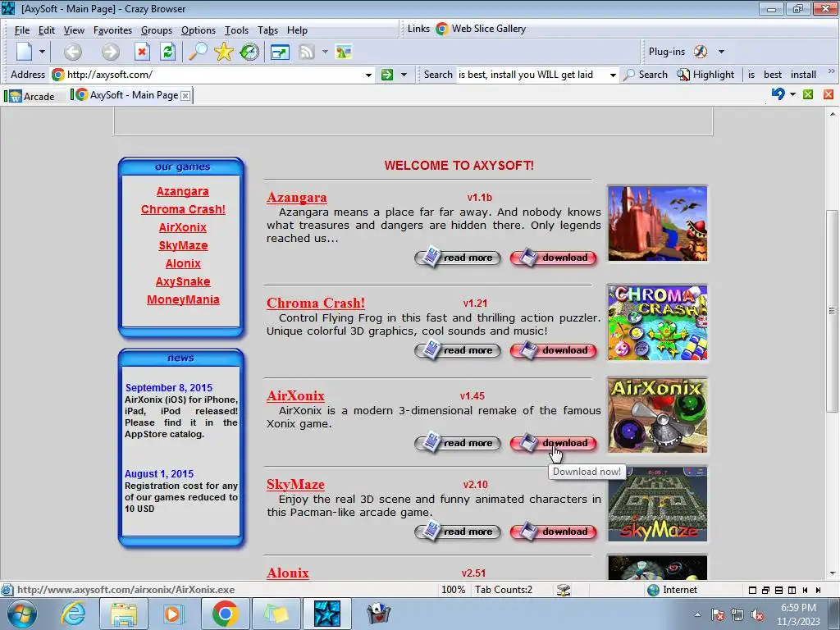Click the green Go arrow button

[387, 75]
